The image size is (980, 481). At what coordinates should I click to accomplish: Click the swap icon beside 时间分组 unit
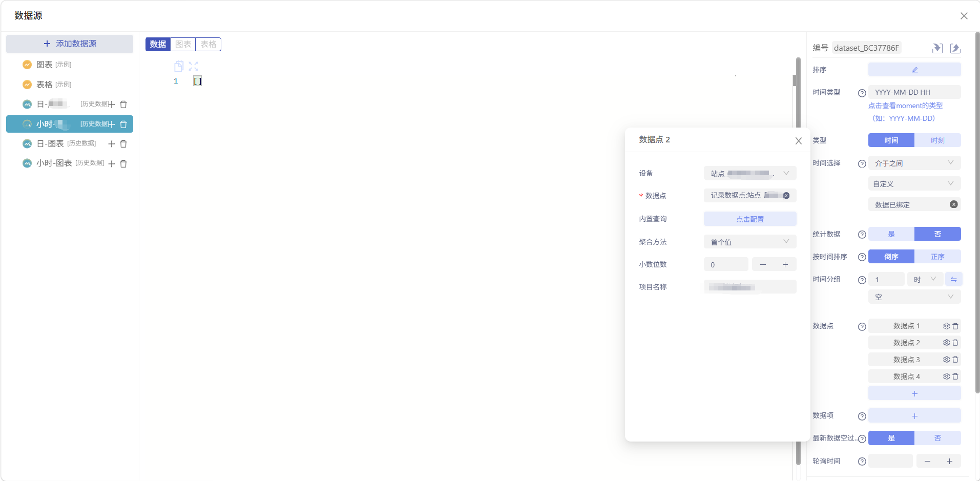[x=953, y=279]
